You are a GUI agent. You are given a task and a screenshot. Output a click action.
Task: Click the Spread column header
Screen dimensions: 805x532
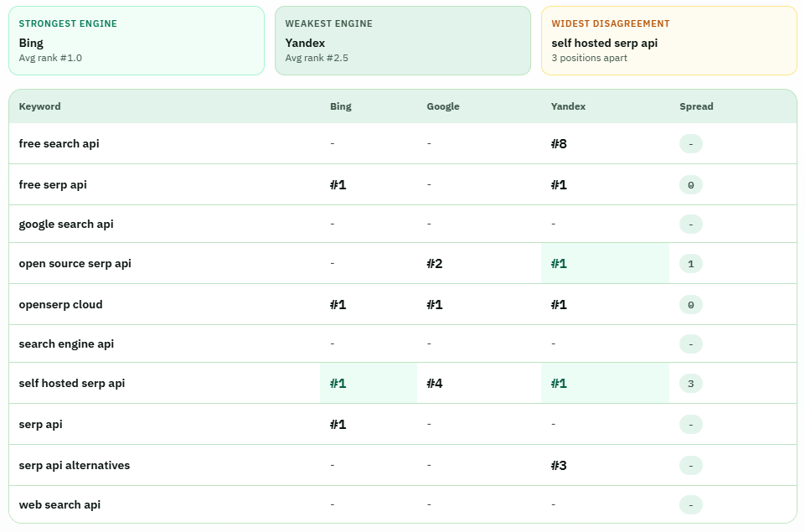696,106
